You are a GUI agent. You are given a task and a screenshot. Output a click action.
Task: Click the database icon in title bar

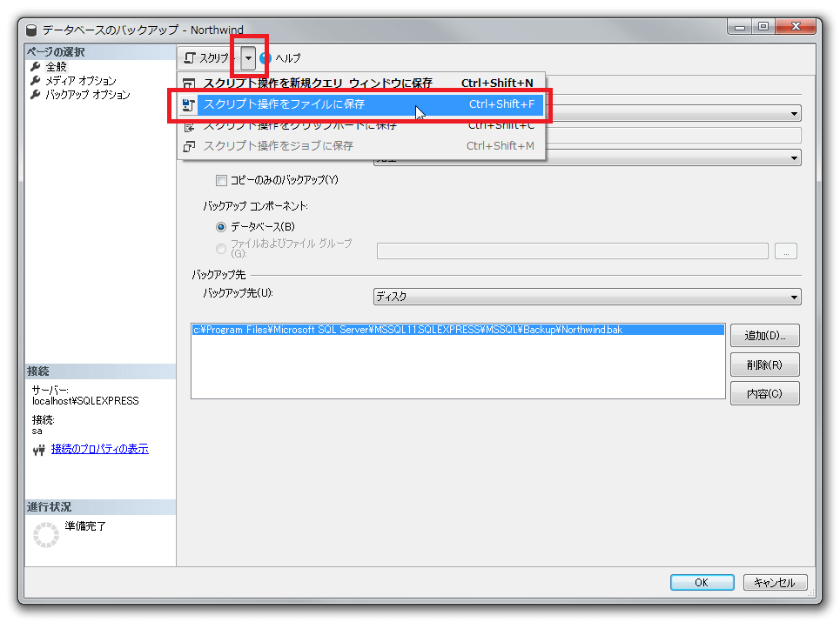(x=32, y=29)
